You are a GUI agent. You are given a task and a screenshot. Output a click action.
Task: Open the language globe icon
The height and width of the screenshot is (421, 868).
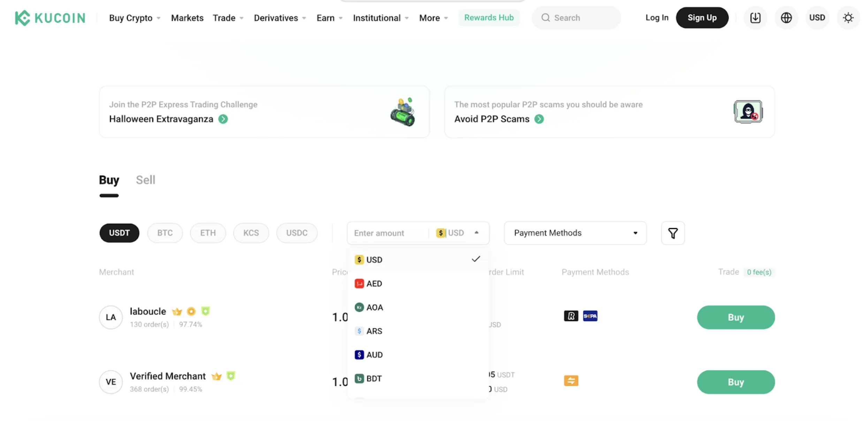coord(786,18)
